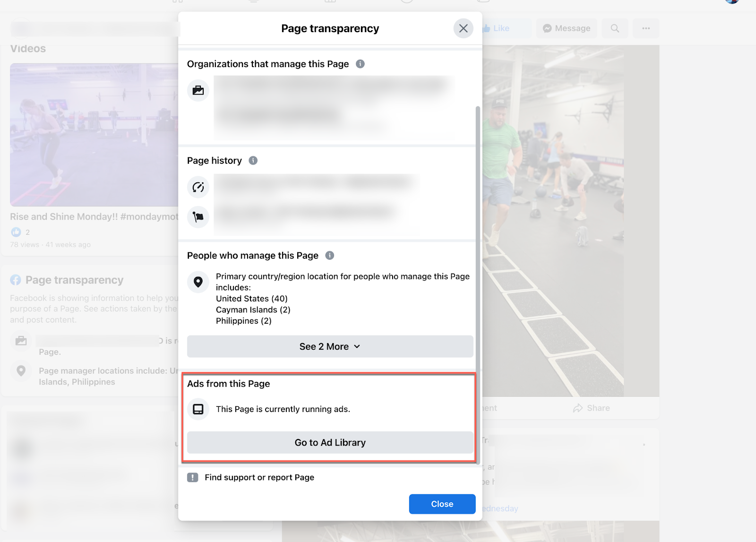Viewport: 756px width, 542px height.
Task: Click the briefcase organization icon in dialog
Action: click(x=198, y=90)
